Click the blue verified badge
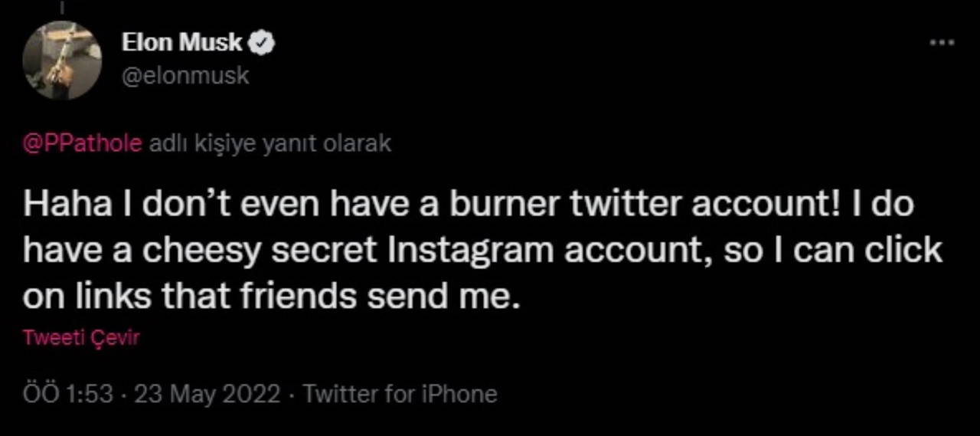This screenshot has width=980, height=436. pyautogui.click(x=263, y=44)
